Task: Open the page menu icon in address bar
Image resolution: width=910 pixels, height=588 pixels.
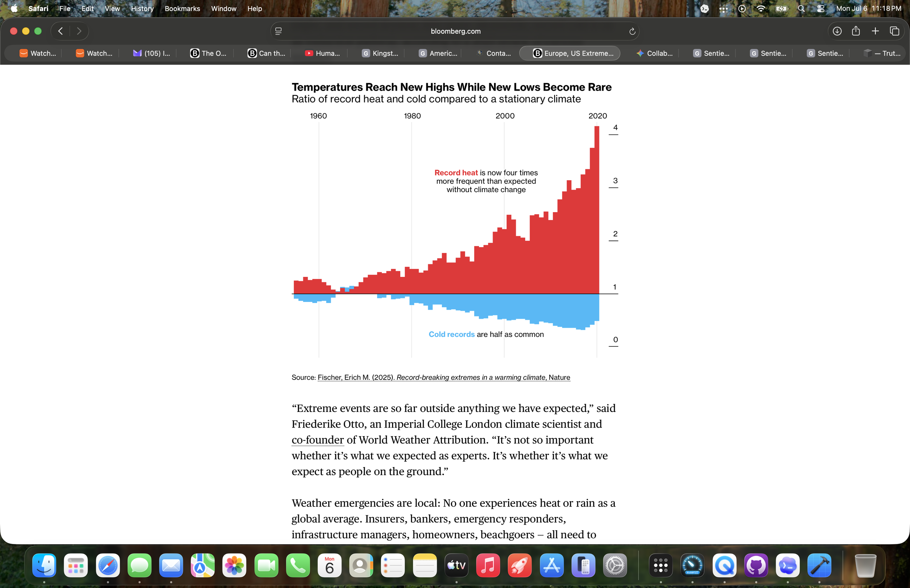Action: [278, 31]
